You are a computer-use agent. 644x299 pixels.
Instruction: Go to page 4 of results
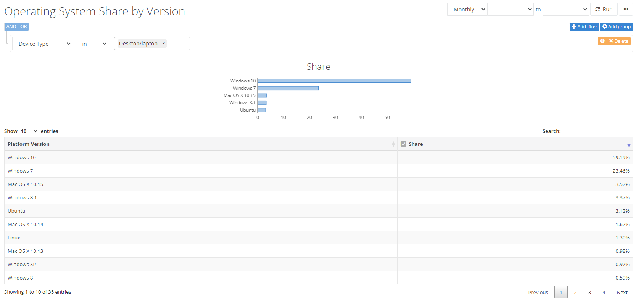pos(604,292)
